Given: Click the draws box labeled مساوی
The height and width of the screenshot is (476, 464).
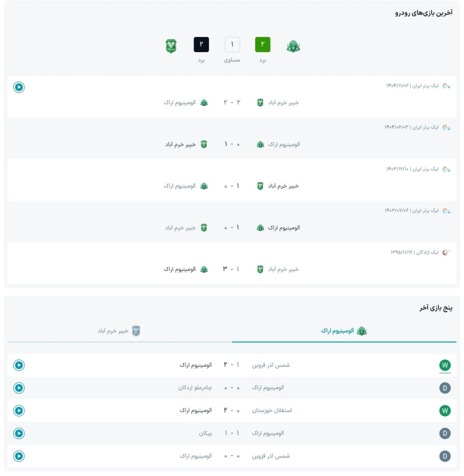Looking at the screenshot, I should click(x=232, y=45).
